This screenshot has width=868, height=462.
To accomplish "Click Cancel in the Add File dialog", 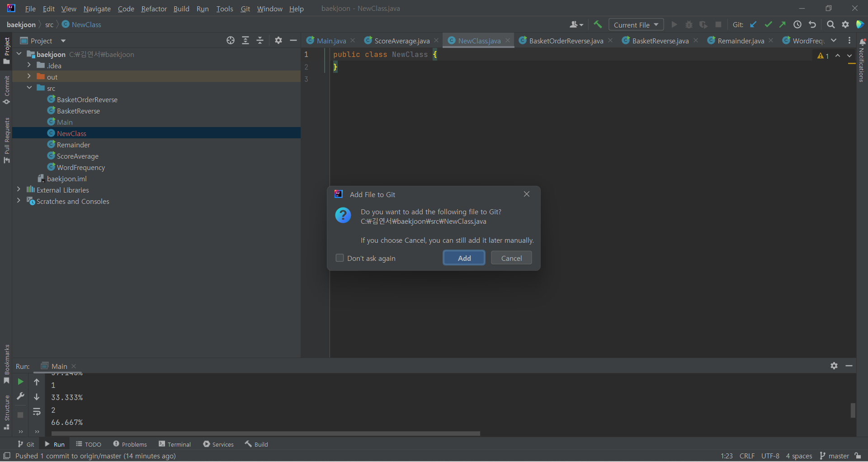I will (511, 258).
